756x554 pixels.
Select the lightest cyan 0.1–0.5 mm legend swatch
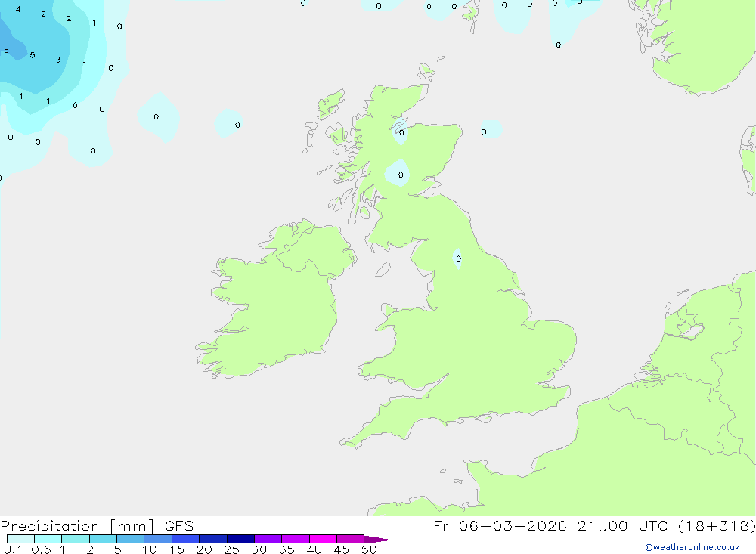(x=20, y=539)
